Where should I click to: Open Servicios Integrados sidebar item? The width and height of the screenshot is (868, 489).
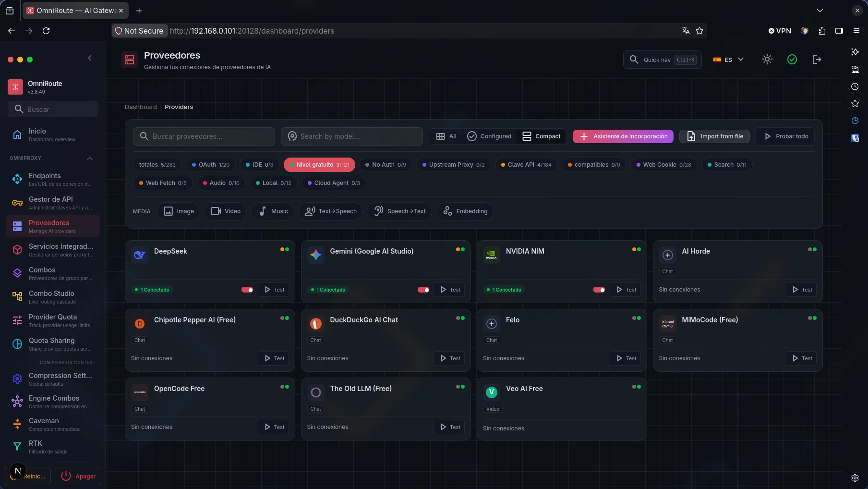pos(53,250)
